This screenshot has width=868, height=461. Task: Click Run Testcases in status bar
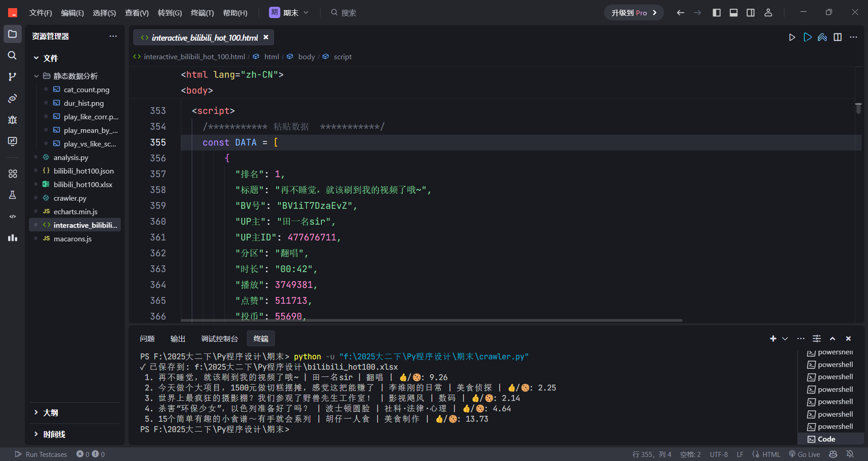(x=41, y=454)
